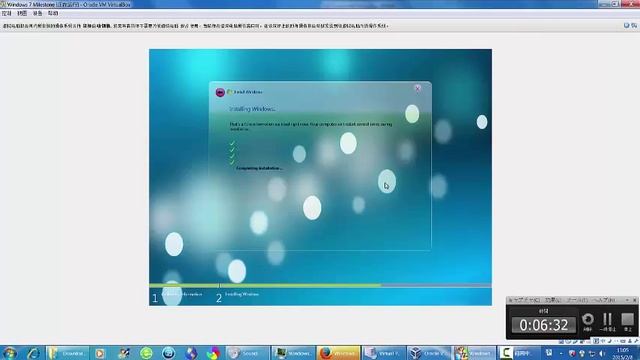Click the colorful pinwheel taskbar icon
This screenshot has height=360, width=640.
(213, 353)
